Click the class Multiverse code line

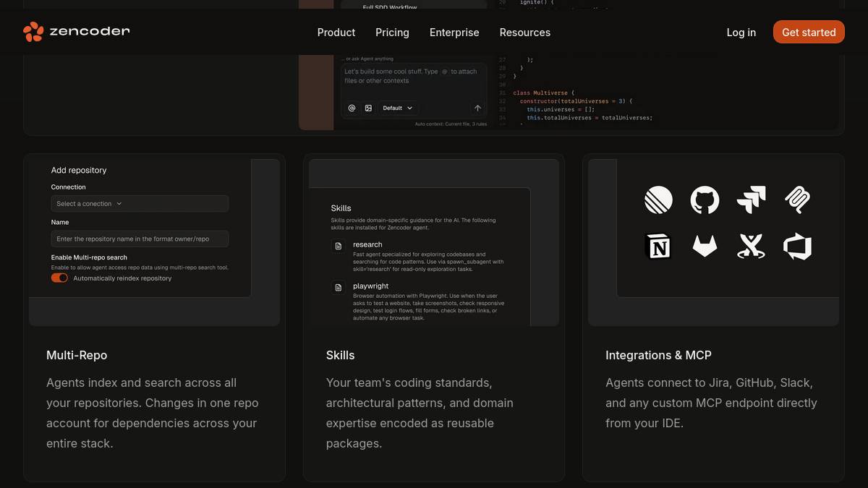click(x=543, y=93)
